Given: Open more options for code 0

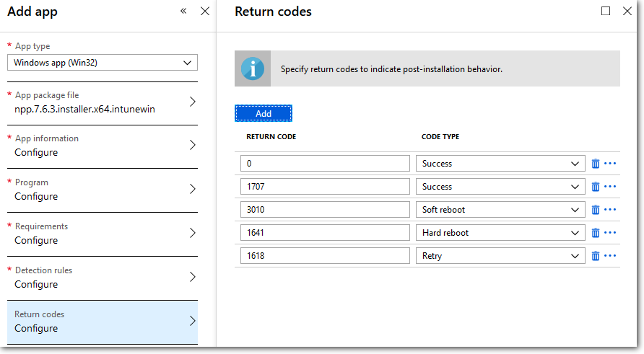Looking at the screenshot, I should coord(610,164).
